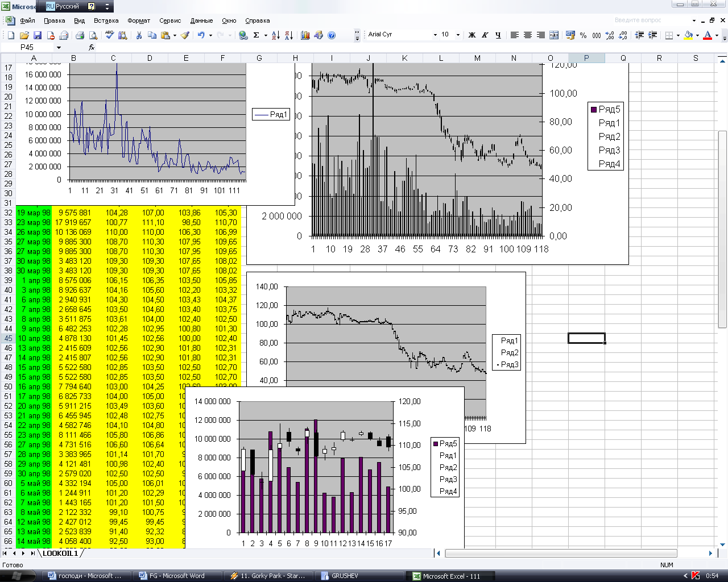Open the font size dropdown

tap(458, 35)
